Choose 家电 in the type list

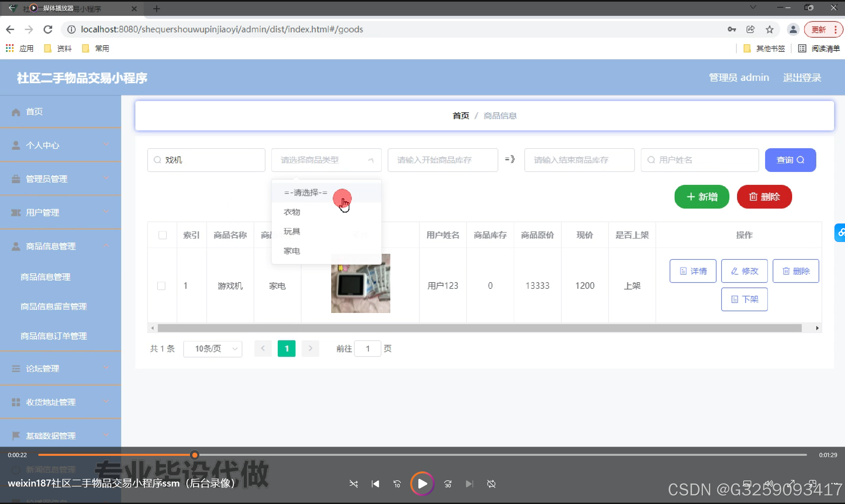click(x=326, y=251)
